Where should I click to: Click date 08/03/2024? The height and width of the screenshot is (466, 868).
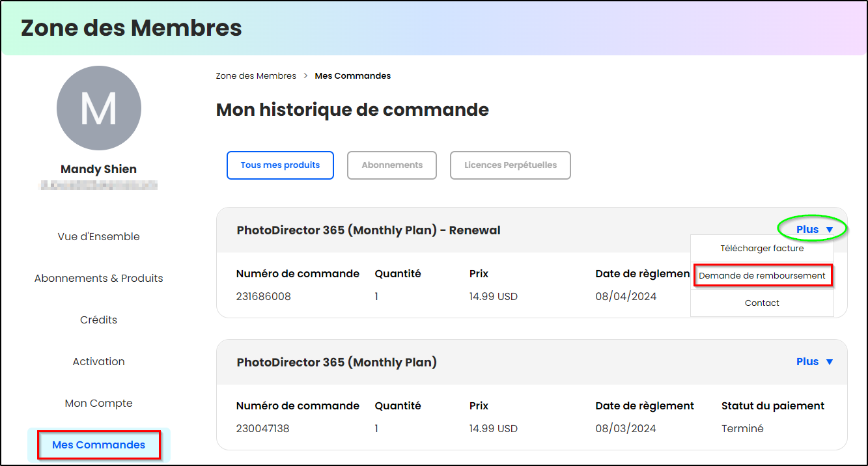[x=626, y=429]
